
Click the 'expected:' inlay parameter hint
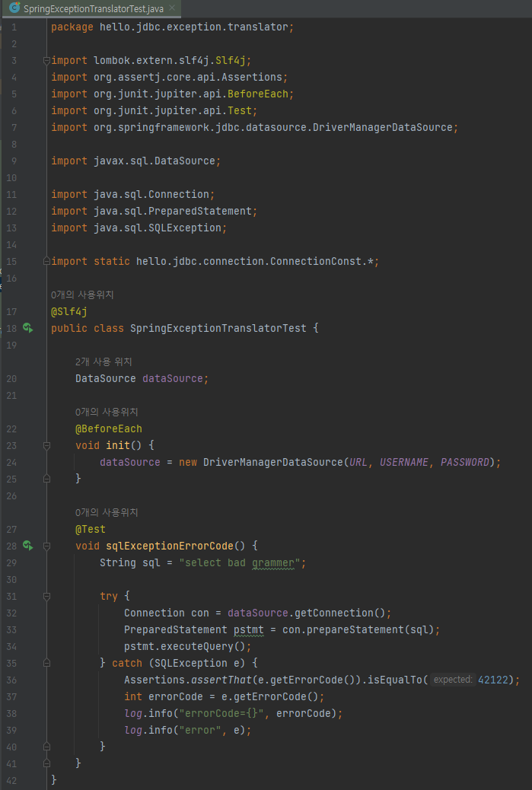point(453,680)
